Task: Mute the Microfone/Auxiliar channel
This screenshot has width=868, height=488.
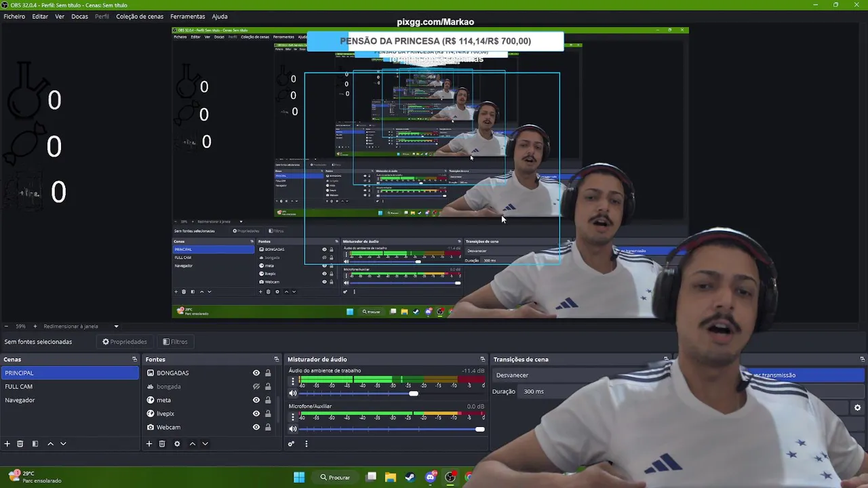Action: tap(293, 428)
